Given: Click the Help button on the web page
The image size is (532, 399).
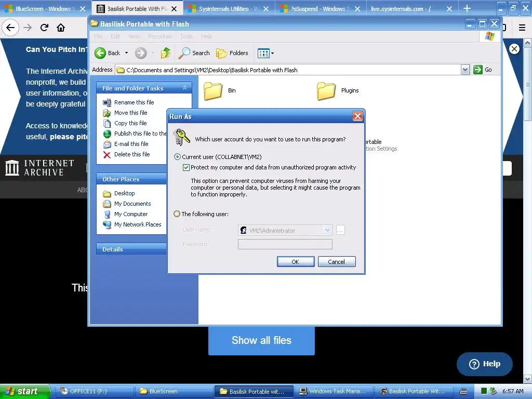Looking at the screenshot, I should point(485,364).
